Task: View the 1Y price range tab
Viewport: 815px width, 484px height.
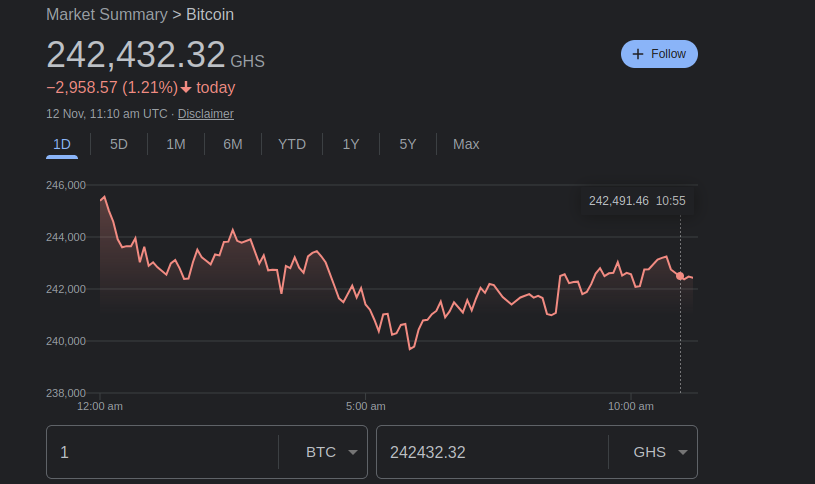Action: [351, 144]
